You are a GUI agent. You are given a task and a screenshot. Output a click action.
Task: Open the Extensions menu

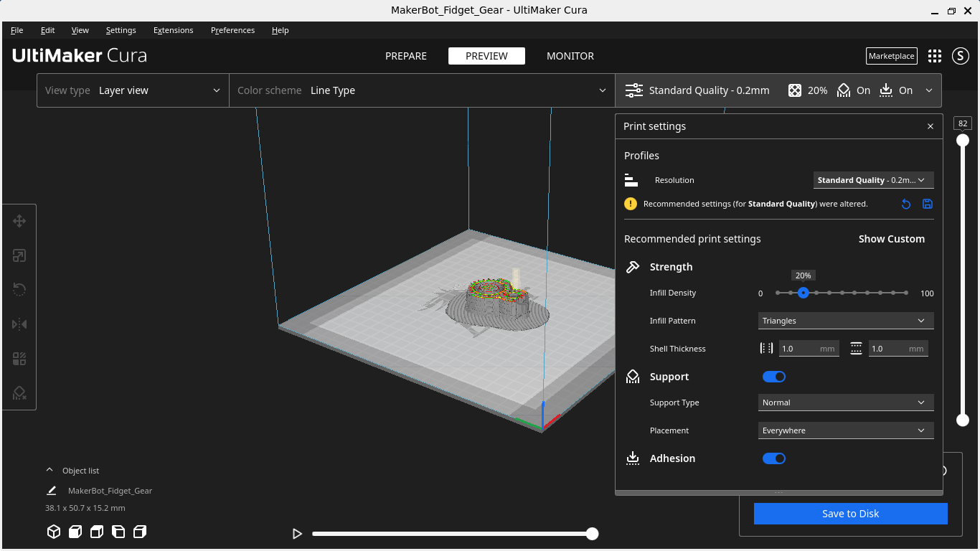174,30
